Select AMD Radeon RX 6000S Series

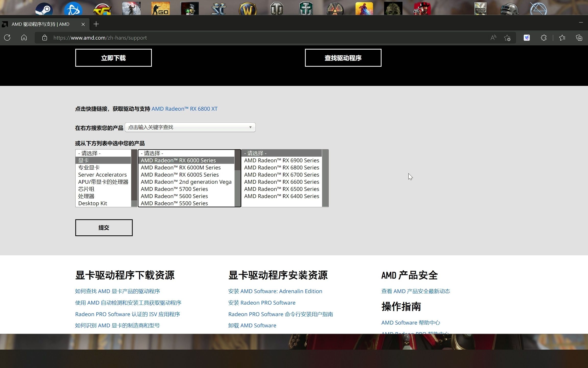point(186,175)
